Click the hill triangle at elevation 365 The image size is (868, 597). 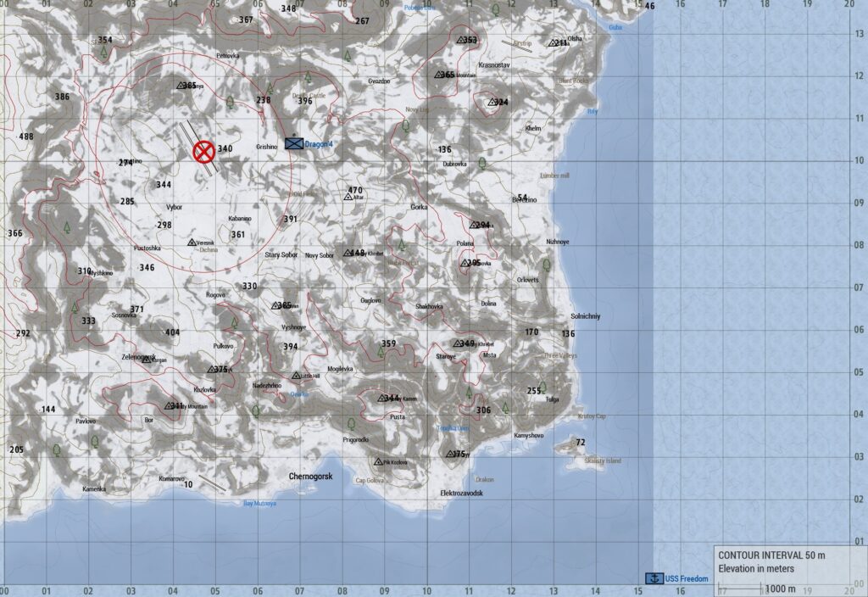click(x=438, y=75)
